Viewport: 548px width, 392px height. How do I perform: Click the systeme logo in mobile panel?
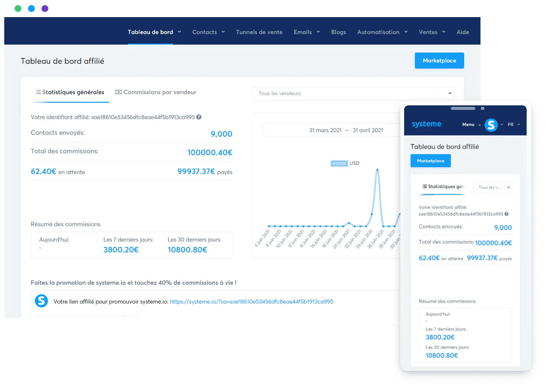(426, 124)
